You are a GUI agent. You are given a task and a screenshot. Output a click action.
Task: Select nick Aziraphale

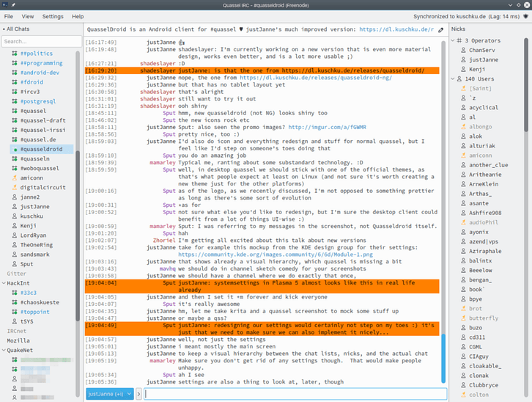click(x=485, y=251)
